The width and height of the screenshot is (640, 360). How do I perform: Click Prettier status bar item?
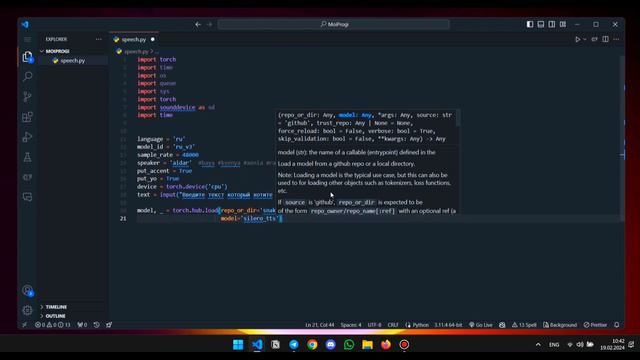click(x=596, y=325)
